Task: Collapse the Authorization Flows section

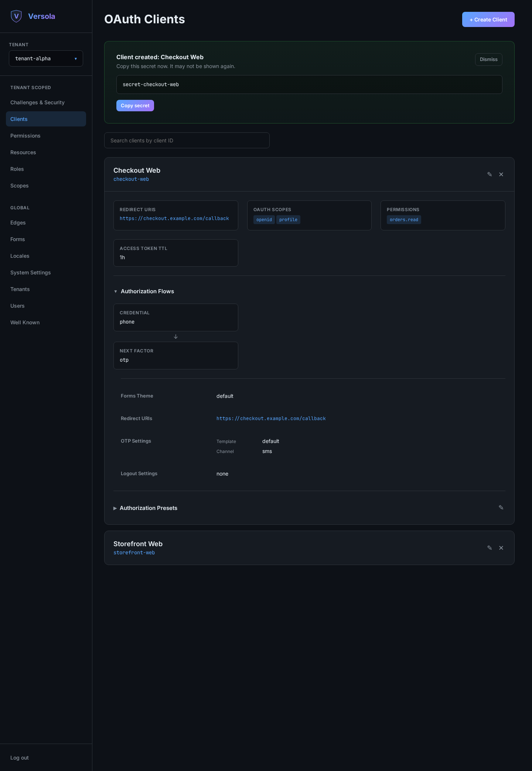Action: point(144,291)
